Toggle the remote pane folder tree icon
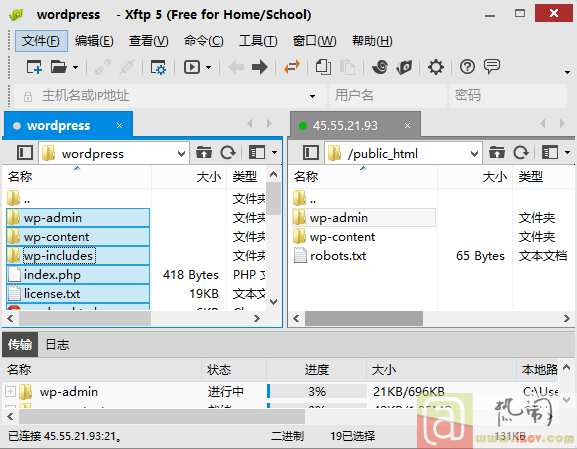577x449 pixels. 311,152
